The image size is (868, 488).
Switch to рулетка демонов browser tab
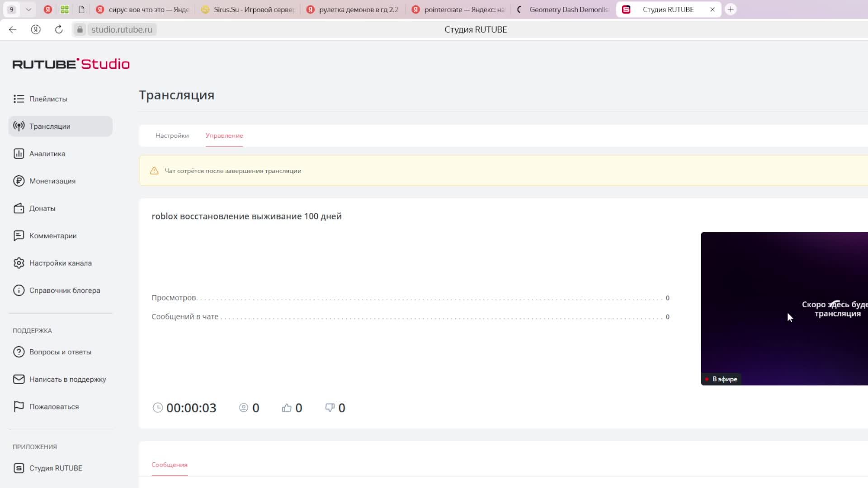click(353, 9)
